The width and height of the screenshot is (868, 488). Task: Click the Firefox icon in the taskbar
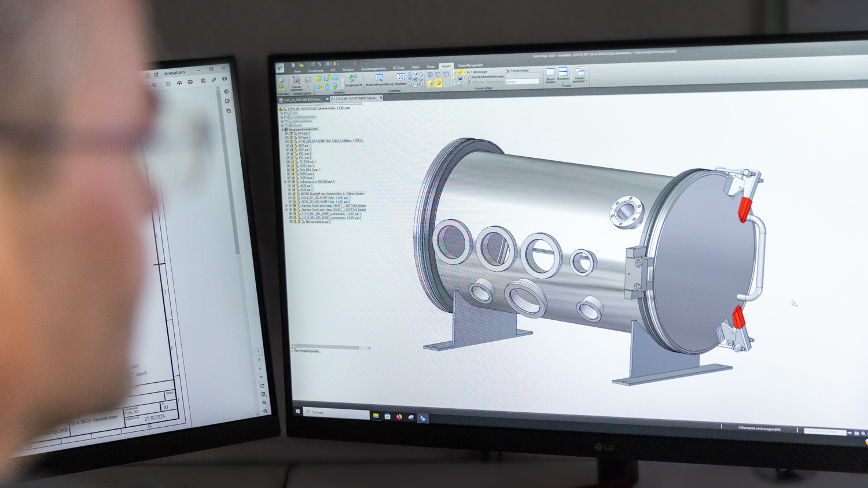pos(399,416)
